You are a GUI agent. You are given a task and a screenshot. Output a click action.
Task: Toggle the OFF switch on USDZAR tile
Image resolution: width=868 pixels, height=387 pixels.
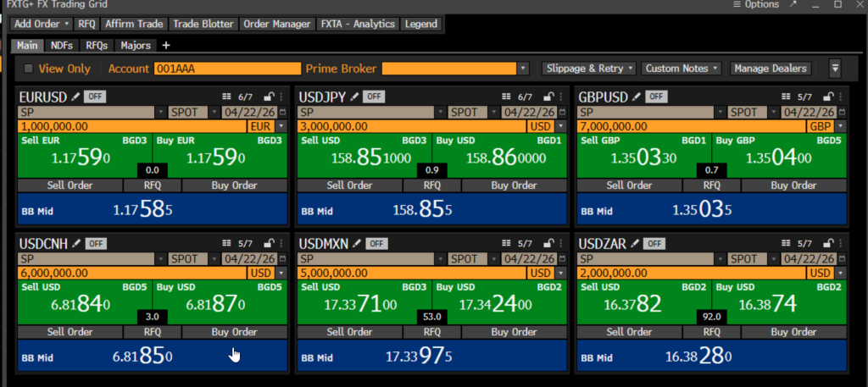pos(654,244)
